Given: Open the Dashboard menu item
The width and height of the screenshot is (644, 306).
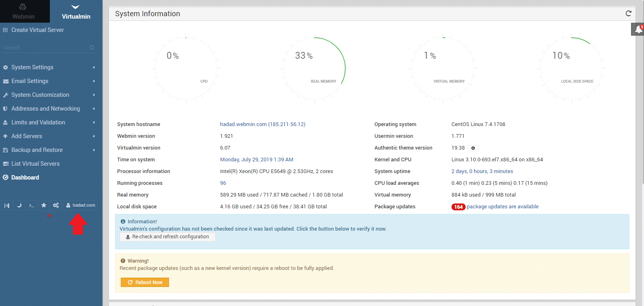Looking at the screenshot, I should (25, 178).
